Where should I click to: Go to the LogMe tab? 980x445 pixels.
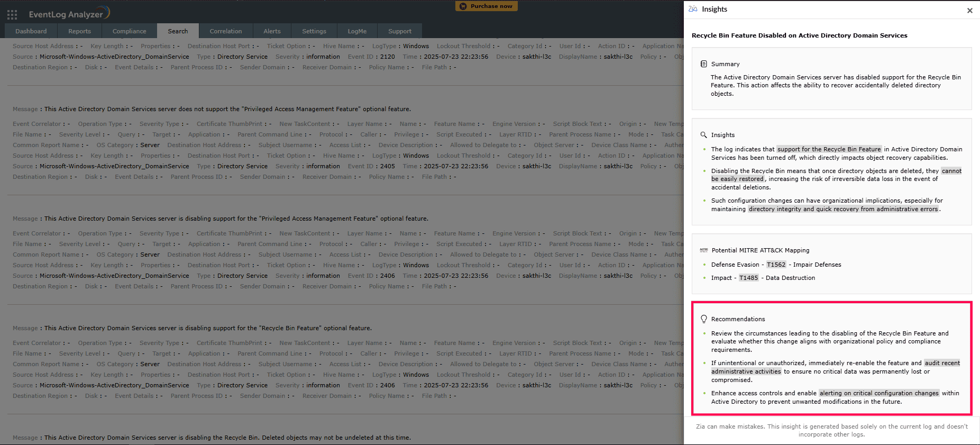tap(357, 31)
